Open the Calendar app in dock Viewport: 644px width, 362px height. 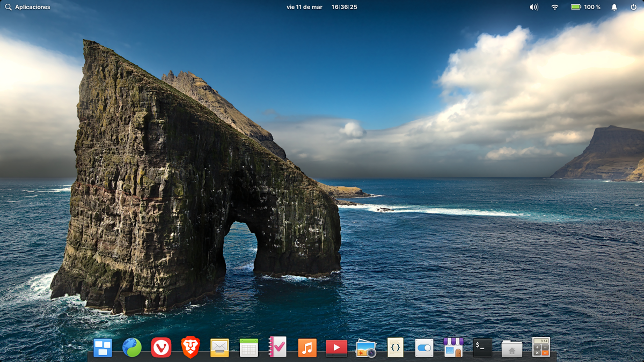(249, 348)
